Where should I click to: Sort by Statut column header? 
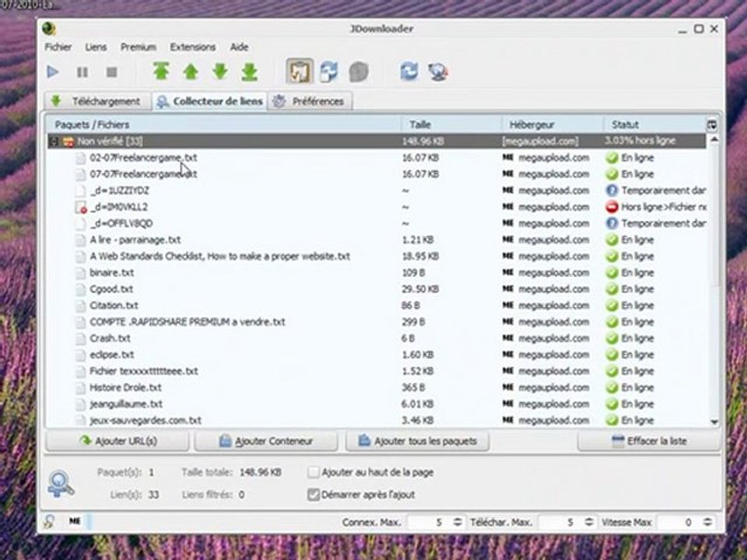coord(654,124)
